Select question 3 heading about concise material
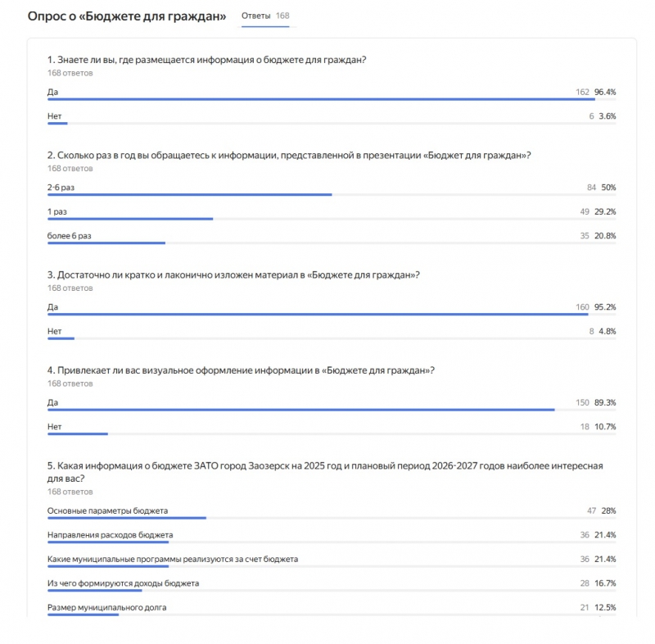Screen dimensions: 655x644 tap(233, 274)
